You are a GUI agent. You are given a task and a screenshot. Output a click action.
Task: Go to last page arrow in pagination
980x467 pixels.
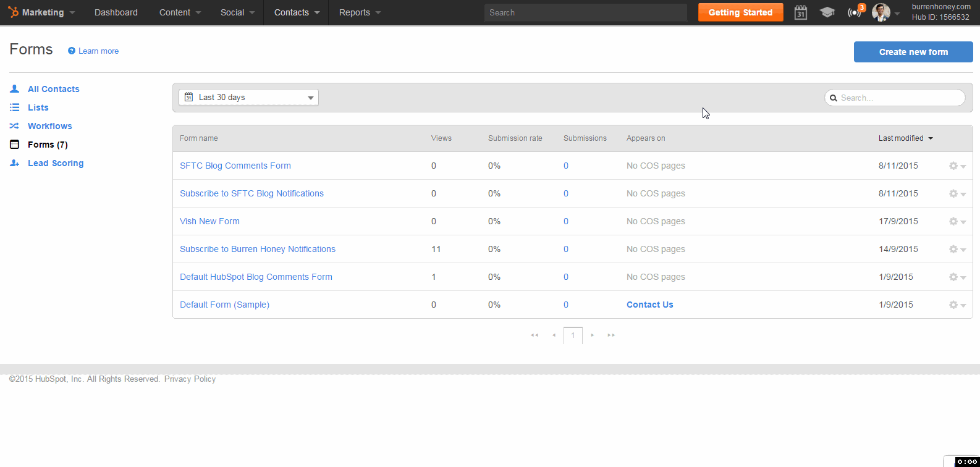click(611, 335)
